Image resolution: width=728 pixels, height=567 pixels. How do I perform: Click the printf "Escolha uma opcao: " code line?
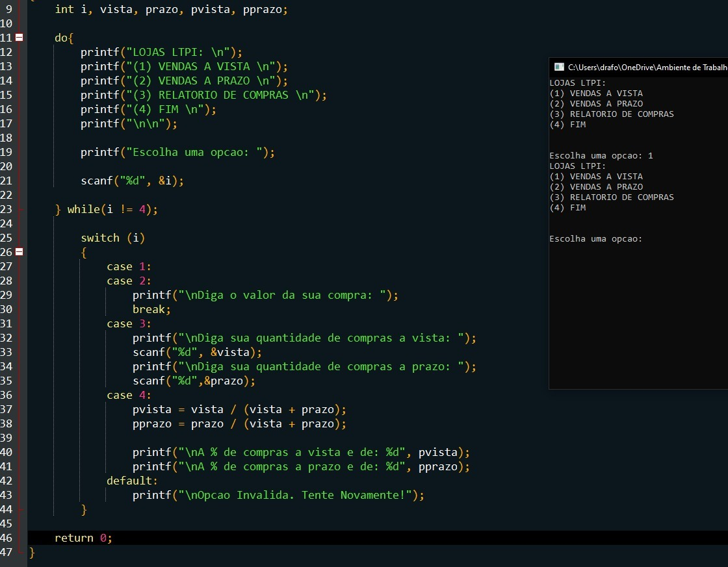pyautogui.click(x=177, y=152)
